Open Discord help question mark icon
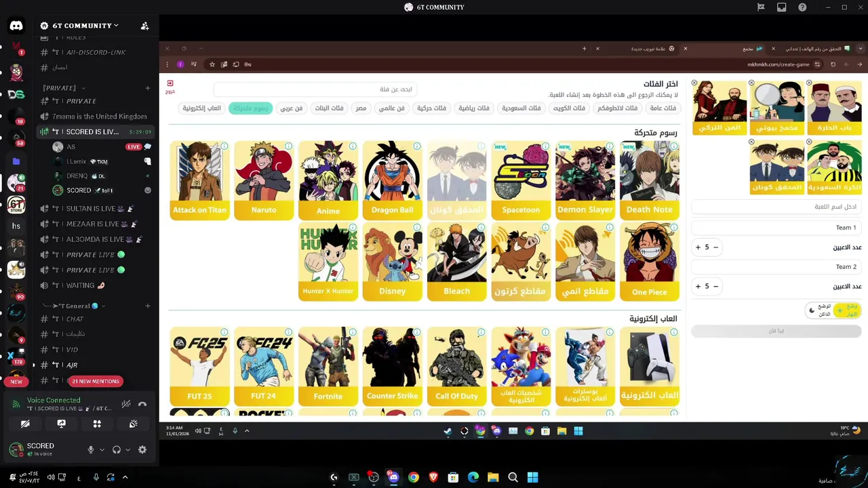 (x=803, y=7)
